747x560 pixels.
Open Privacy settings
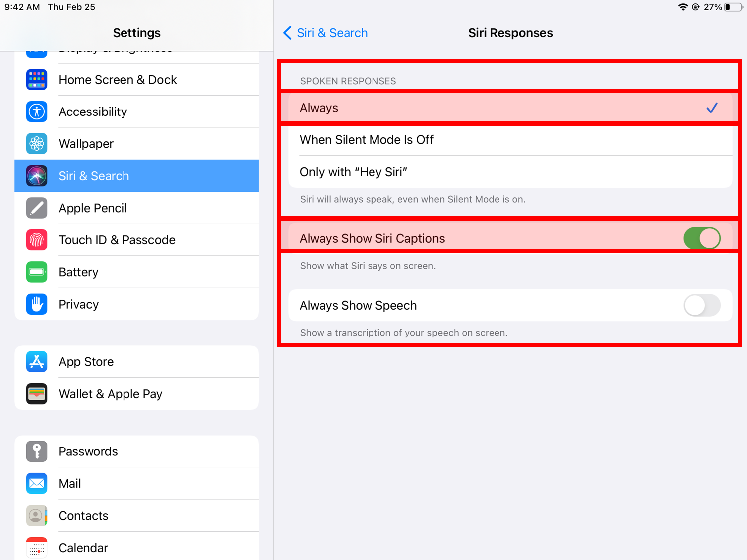[137, 304]
